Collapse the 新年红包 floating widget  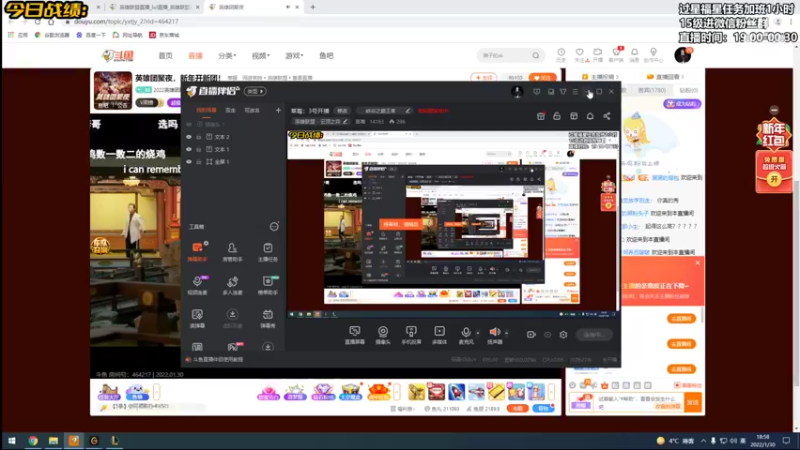coord(774,110)
